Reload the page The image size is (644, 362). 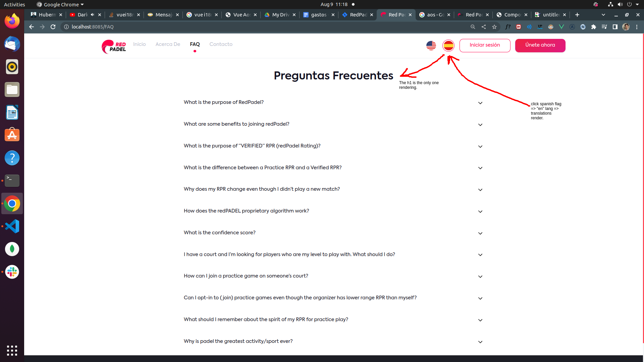(x=53, y=27)
